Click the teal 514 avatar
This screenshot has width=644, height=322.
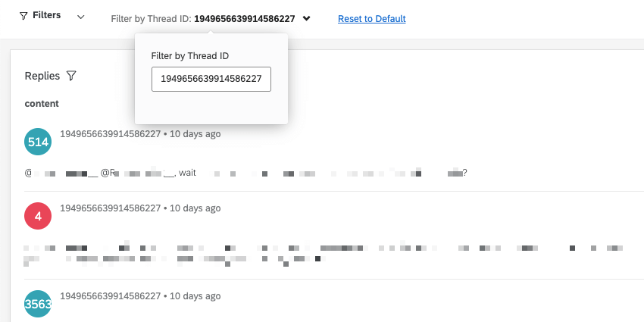pyautogui.click(x=38, y=142)
